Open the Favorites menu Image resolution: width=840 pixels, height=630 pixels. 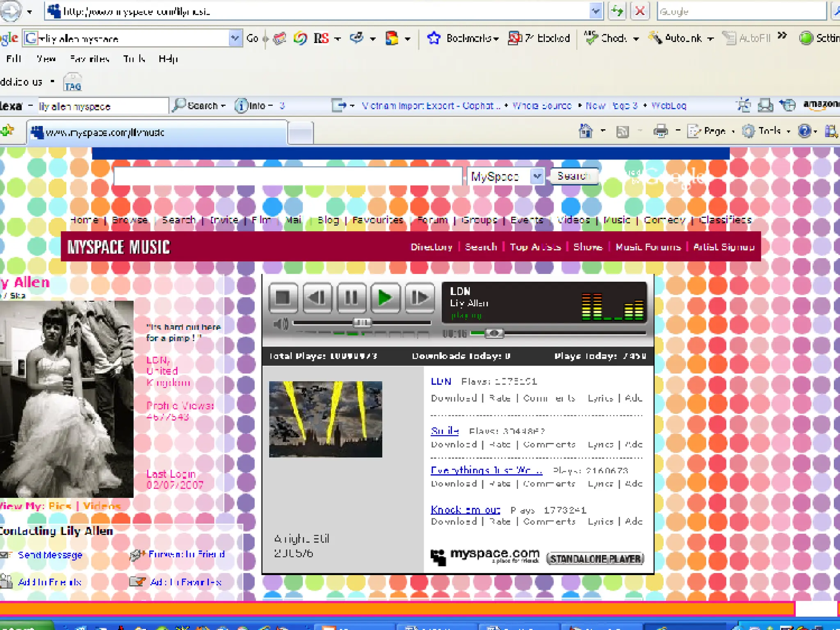[x=89, y=59]
